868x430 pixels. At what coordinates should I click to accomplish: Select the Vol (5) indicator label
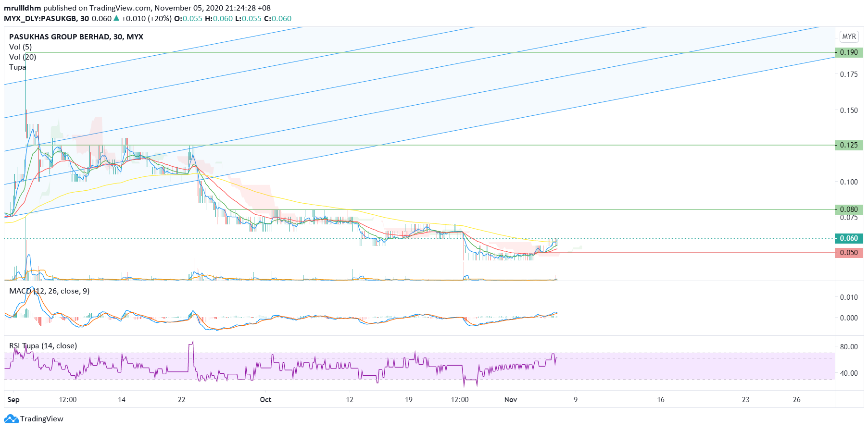(x=20, y=47)
